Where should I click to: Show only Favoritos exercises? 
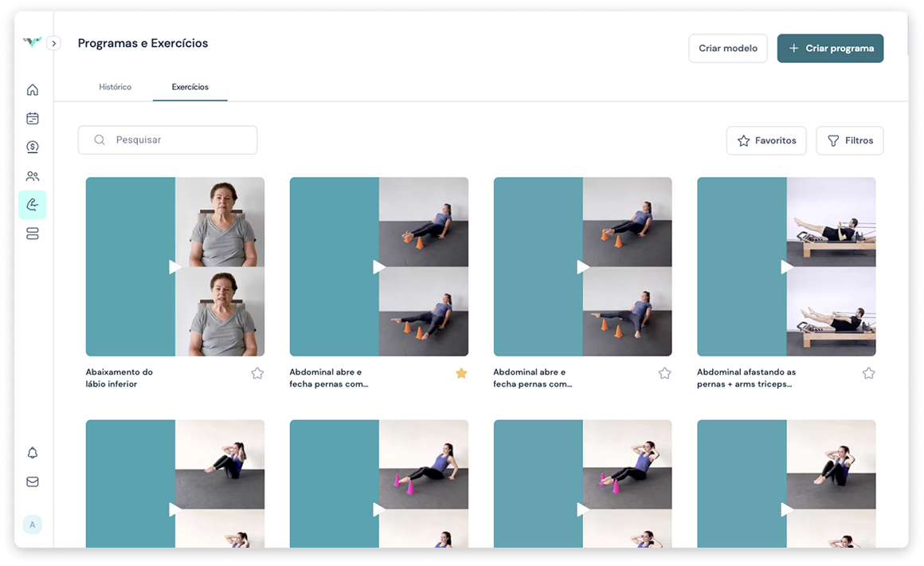click(766, 140)
